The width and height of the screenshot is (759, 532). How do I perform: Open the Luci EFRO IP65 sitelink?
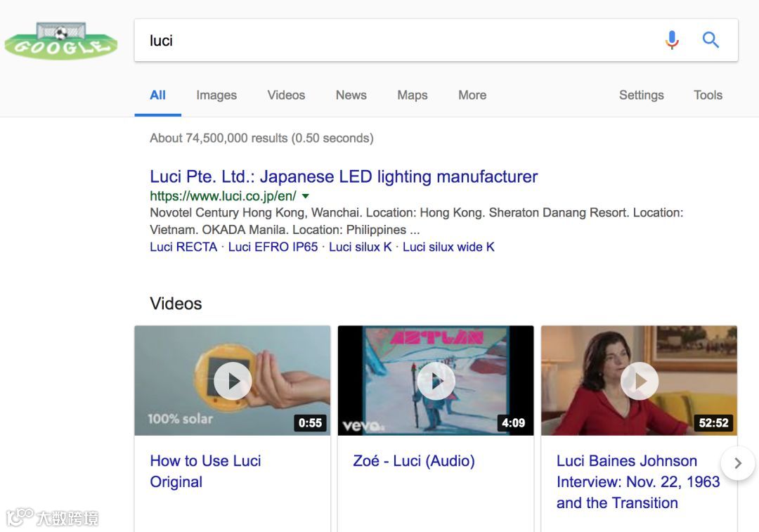(273, 247)
